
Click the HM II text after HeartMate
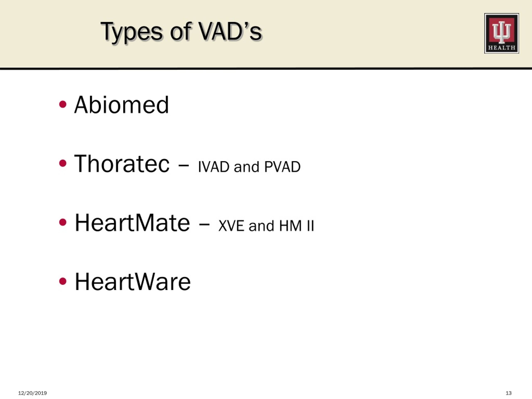[297, 226]
